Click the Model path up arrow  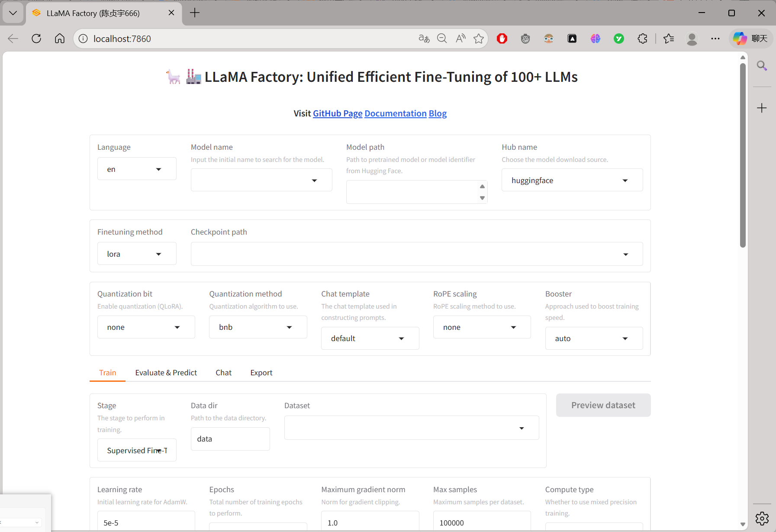coord(482,186)
